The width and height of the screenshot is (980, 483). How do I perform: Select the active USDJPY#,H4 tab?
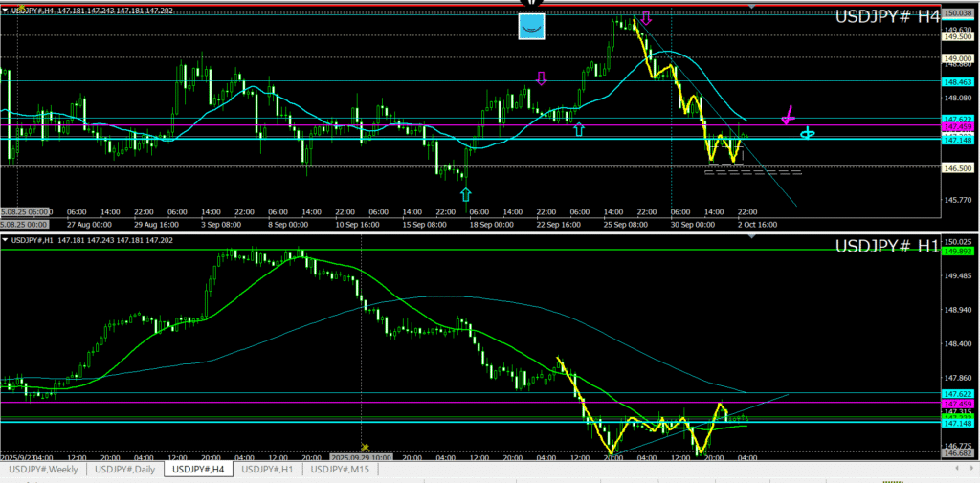pyautogui.click(x=198, y=470)
